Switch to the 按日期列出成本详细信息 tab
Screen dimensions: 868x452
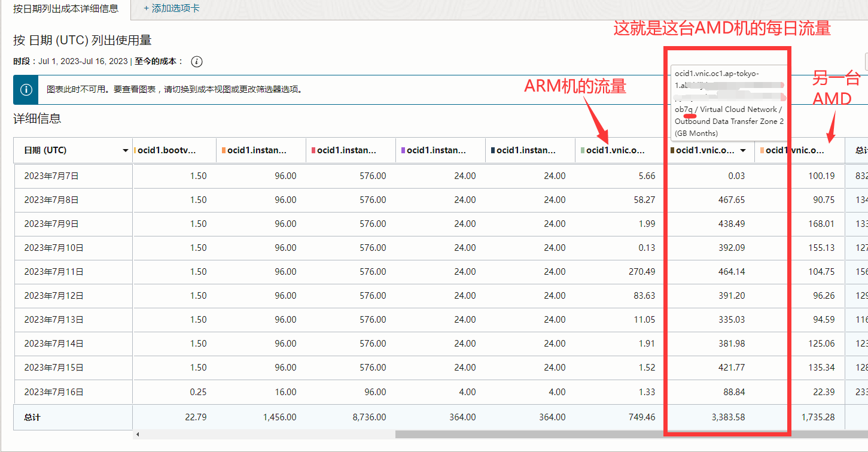coord(66,8)
